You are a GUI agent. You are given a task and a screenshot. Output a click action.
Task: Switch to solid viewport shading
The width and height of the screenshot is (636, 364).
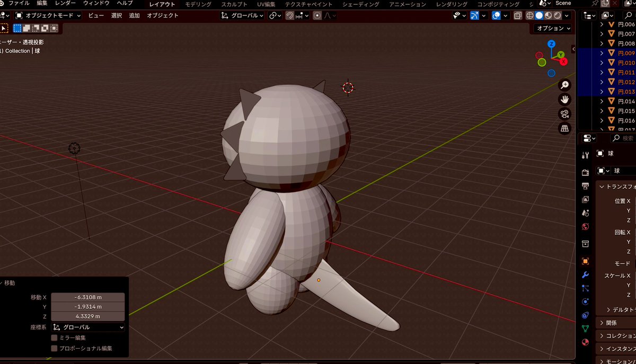click(539, 15)
